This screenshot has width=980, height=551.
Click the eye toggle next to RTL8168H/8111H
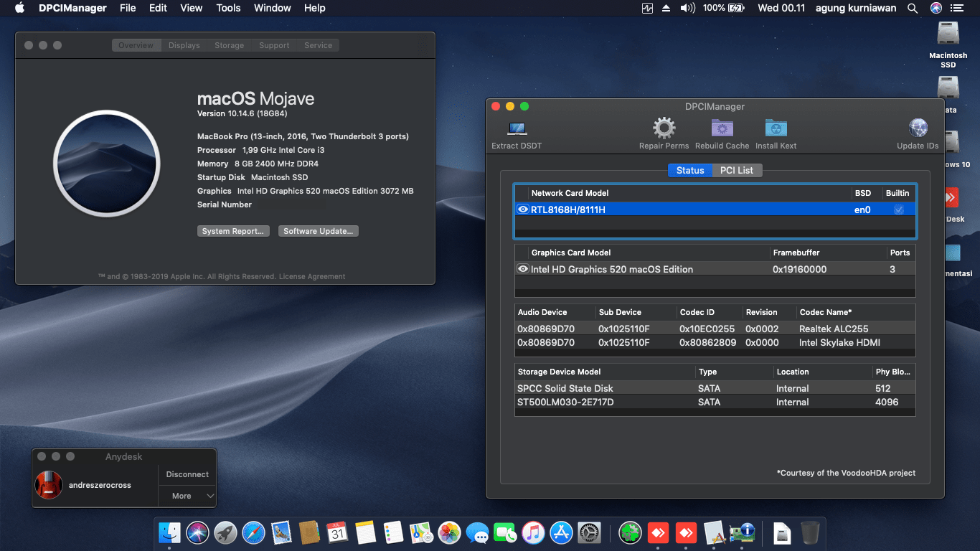[523, 209]
